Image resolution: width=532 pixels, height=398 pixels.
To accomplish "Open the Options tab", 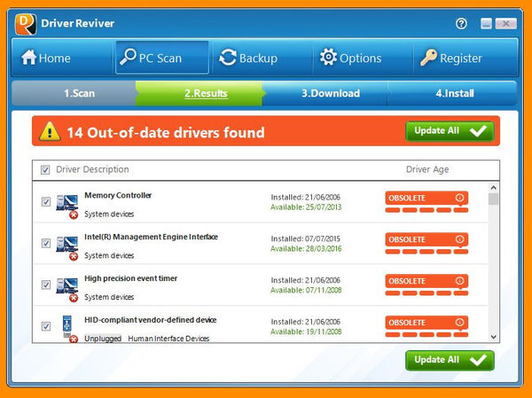I will tap(363, 58).
